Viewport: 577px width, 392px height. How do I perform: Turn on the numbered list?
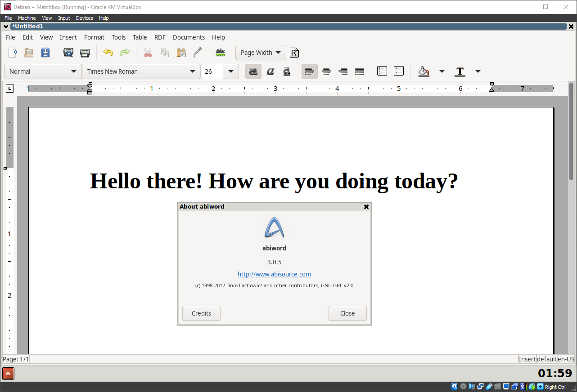pos(382,71)
